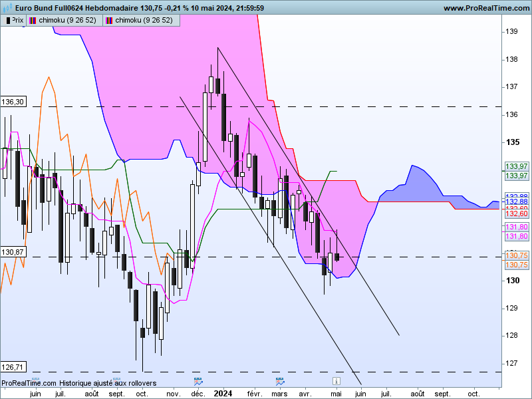Open the first chimoku (9 26 52) indicator tab
The image size is (532, 399).
pyautogui.click(x=64, y=21)
